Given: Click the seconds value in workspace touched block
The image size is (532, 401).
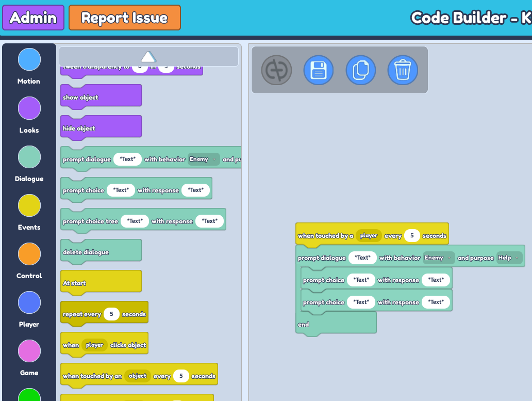Looking at the screenshot, I should [412, 236].
